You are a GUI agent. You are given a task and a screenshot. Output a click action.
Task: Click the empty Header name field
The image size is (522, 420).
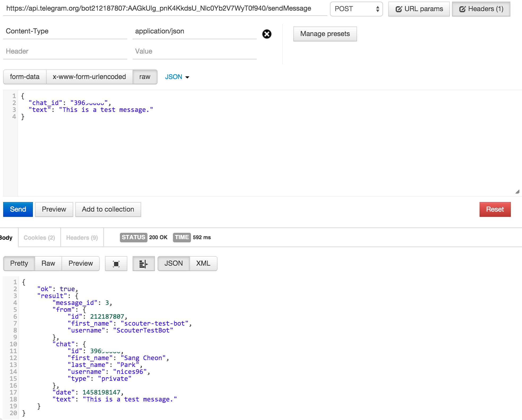pos(65,51)
